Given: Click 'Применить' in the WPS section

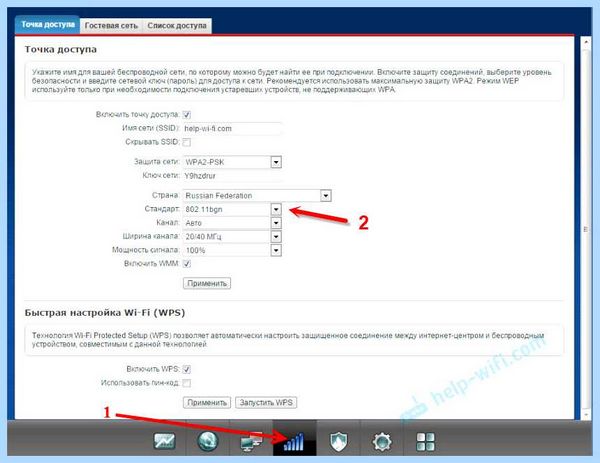Looking at the screenshot, I should tap(207, 403).
